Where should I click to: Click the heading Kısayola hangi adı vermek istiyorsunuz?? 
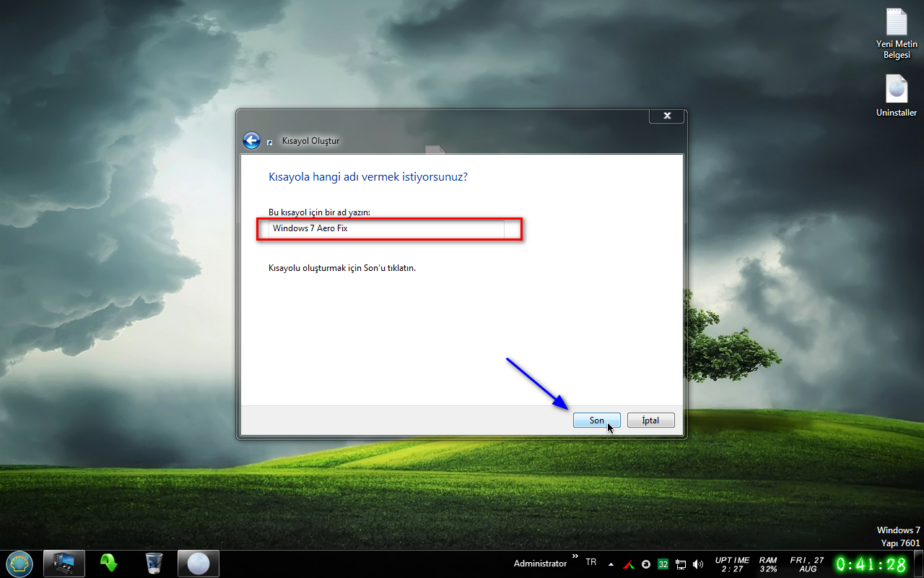(x=368, y=176)
